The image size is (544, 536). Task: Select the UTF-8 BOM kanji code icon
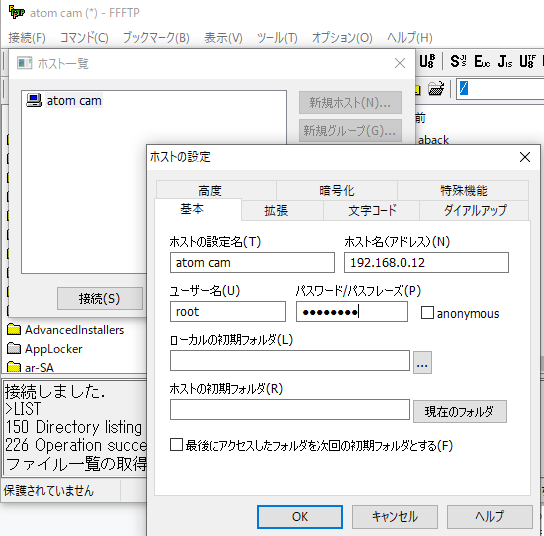click(427, 61)
